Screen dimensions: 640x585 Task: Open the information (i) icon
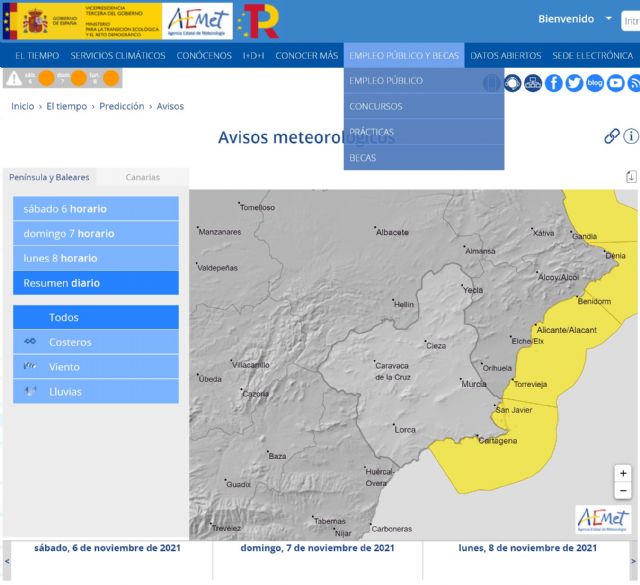tap(631, 136)
